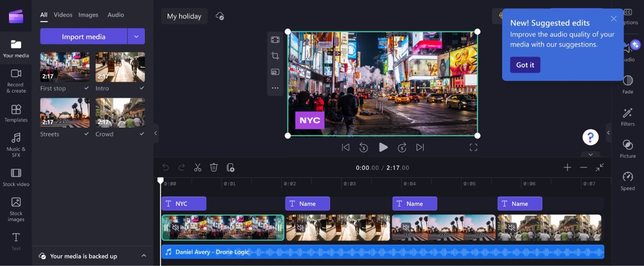This screenshot has width=644, height=266.
Task: Click the playhead at 0:00
Action: (160, 181)
